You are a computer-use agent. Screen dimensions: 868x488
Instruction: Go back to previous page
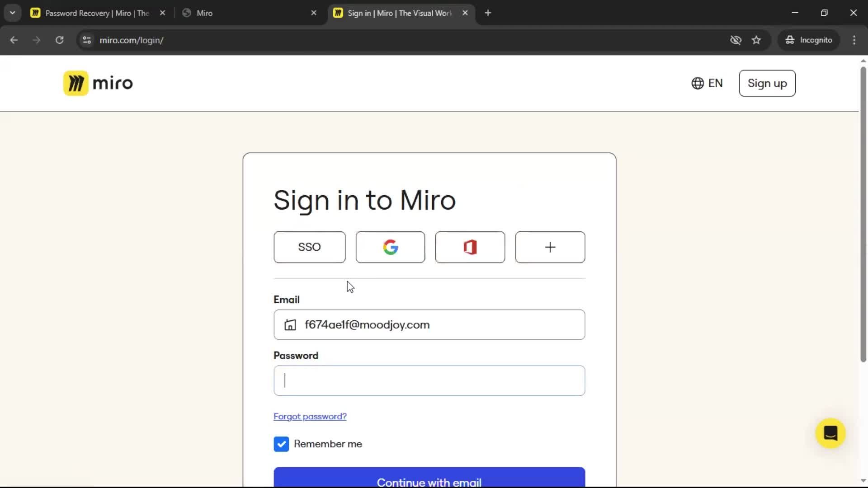click(x=14, y=40)
